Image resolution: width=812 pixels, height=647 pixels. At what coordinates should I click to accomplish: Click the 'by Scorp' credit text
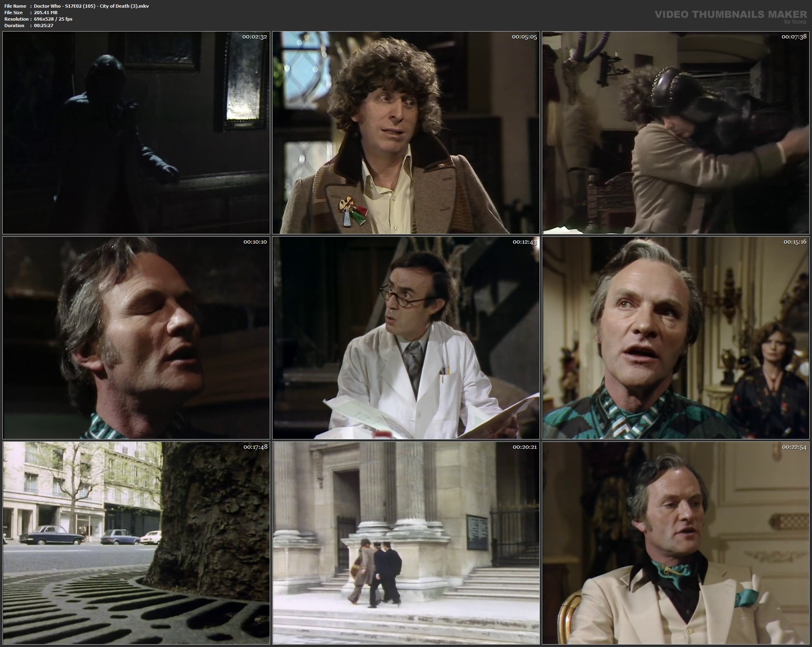[795, 22]
